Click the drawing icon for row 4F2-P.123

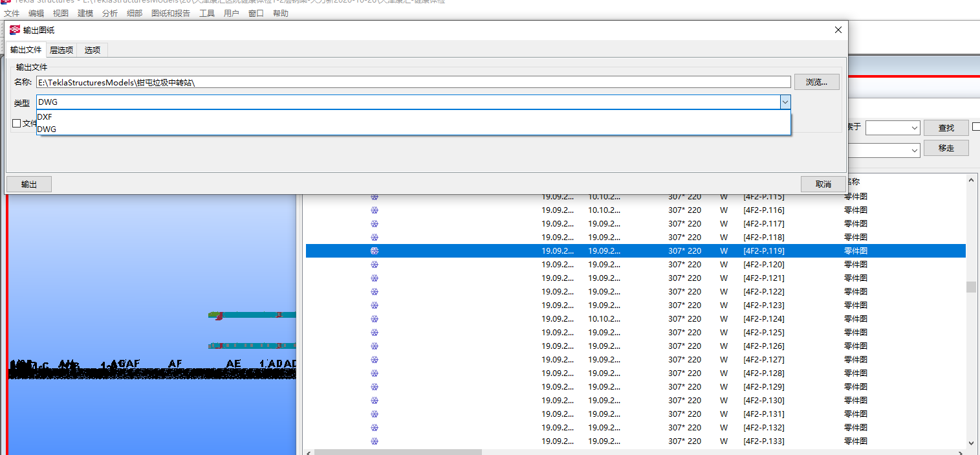(x=374, y=305)
